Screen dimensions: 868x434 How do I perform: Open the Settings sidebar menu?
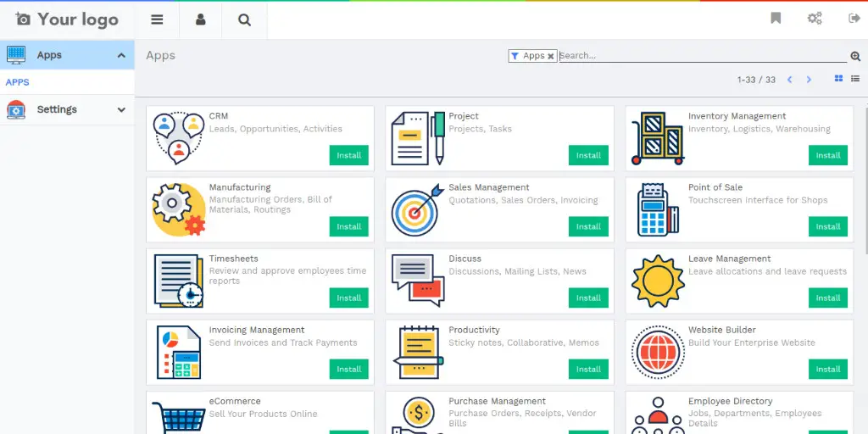click(x=67, y=109)
